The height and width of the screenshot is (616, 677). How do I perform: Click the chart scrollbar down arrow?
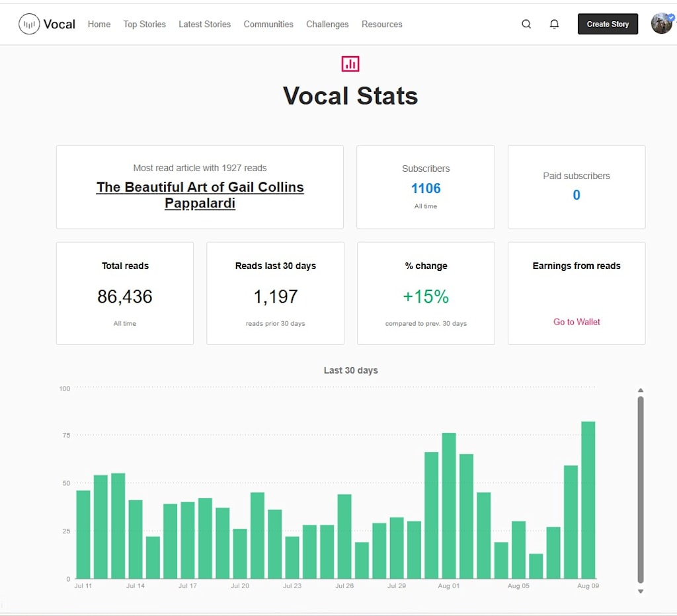[641, 592]
